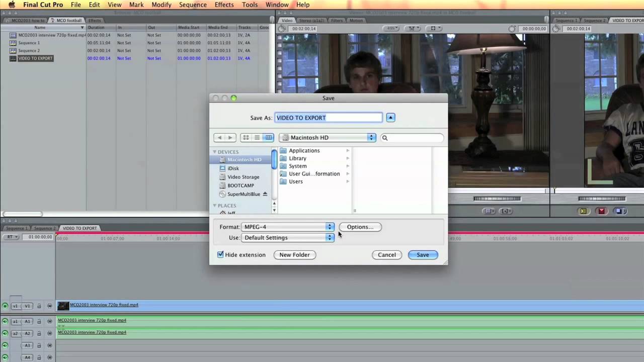The height and width of the screenshot is (362, 644).
Task: Lock the V1 video track
Action: (x=39, y=306)
